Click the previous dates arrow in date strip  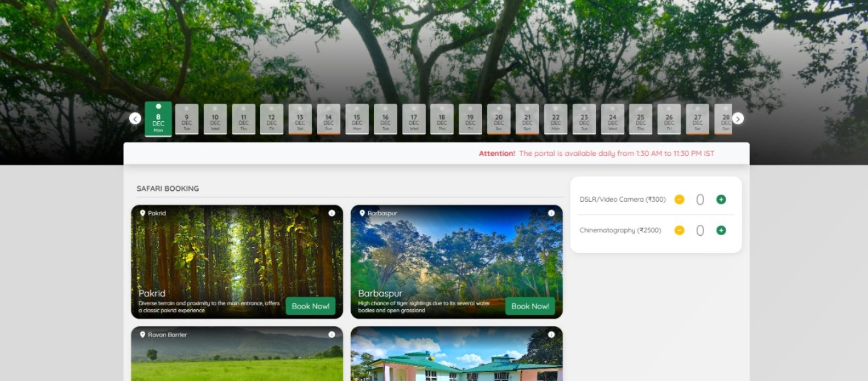click(135, 118)
